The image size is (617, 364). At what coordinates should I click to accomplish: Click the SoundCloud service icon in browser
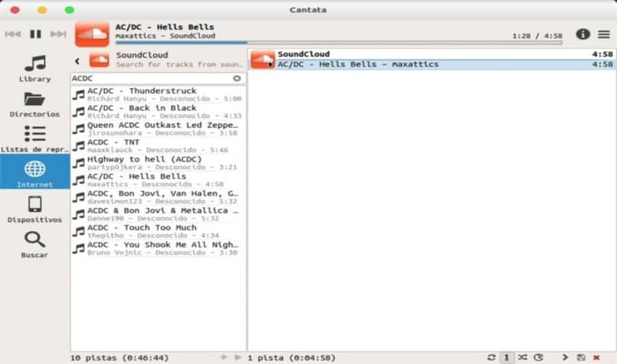(100, 60)
